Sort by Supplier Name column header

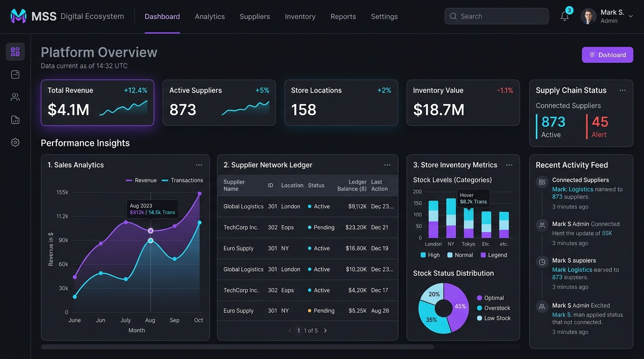[234, 186]
